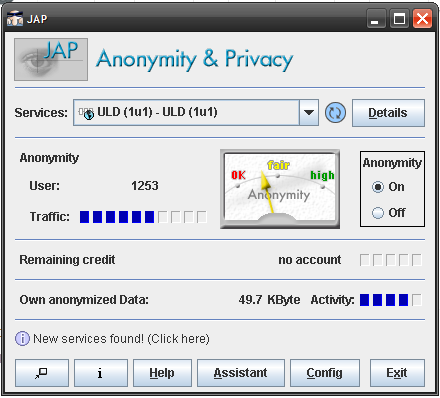The image size is (440, 398).
Task: Click Own anonymized Data label
Action: click(84, 300)
